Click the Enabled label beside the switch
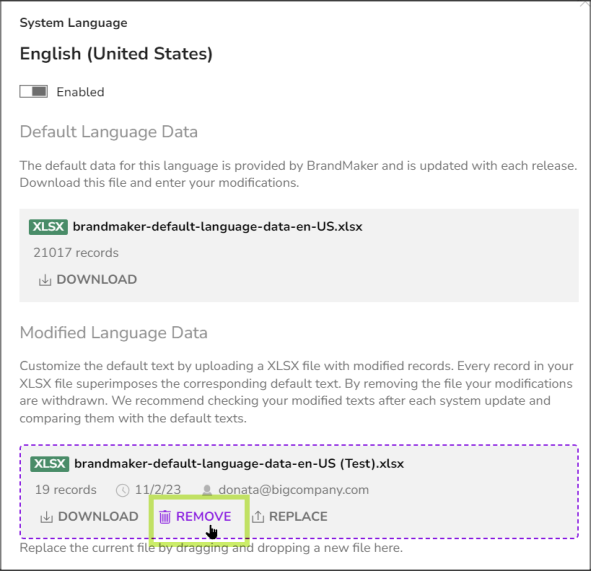 pos(80,92)
